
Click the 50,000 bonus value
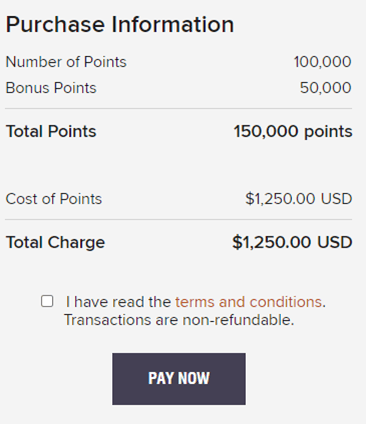point(325,88)
